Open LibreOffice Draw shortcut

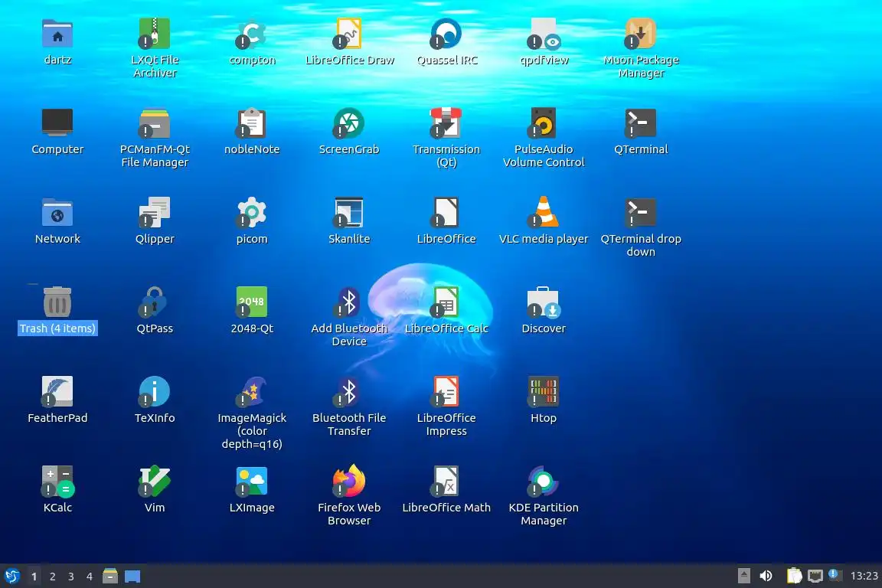349,34
